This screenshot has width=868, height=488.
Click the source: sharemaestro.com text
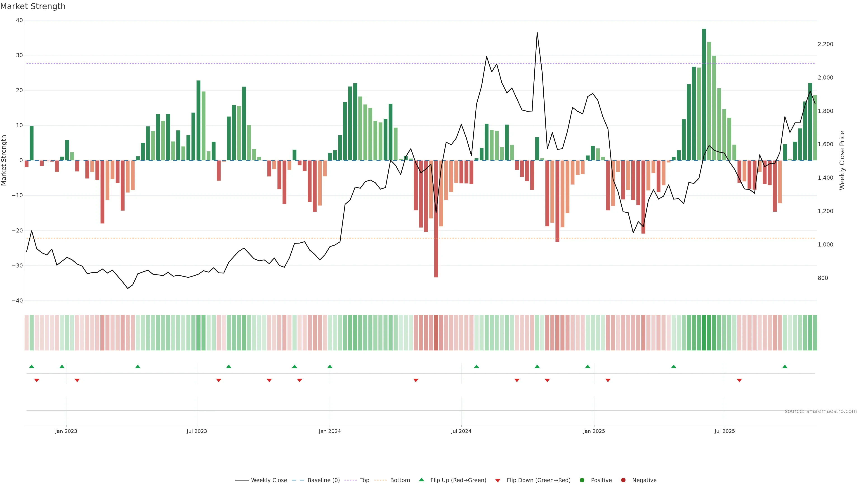click(x=821, y=411)
